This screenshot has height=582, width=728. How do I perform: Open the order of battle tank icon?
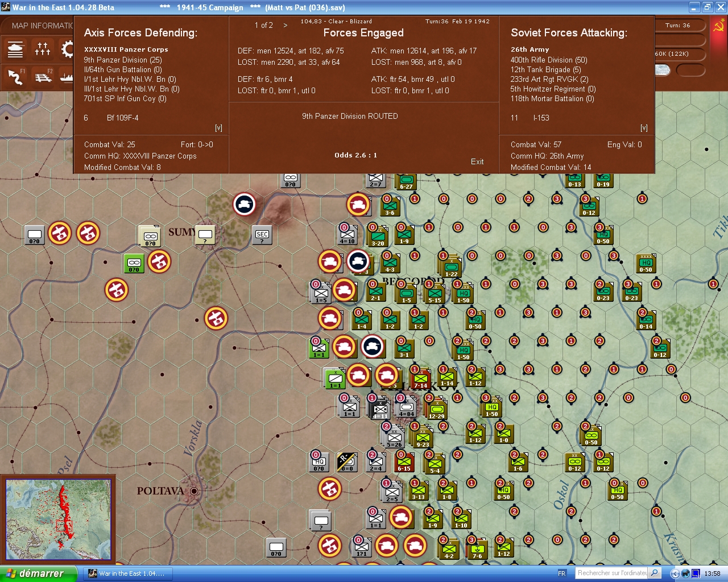coord(16,49)
